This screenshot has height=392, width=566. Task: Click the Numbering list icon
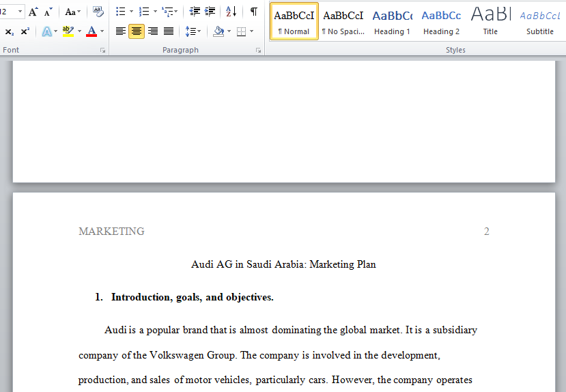[144, 12]
